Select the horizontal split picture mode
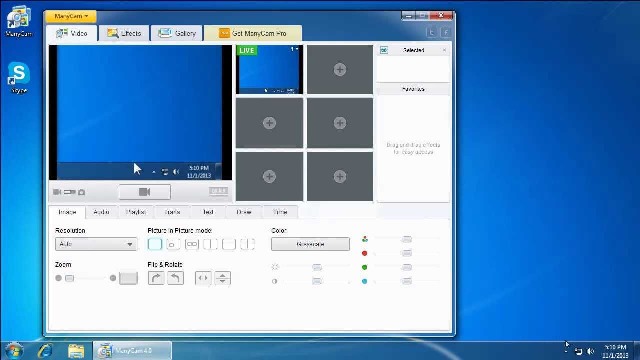Viewport: 640px width, 360px height. [229, 244]
